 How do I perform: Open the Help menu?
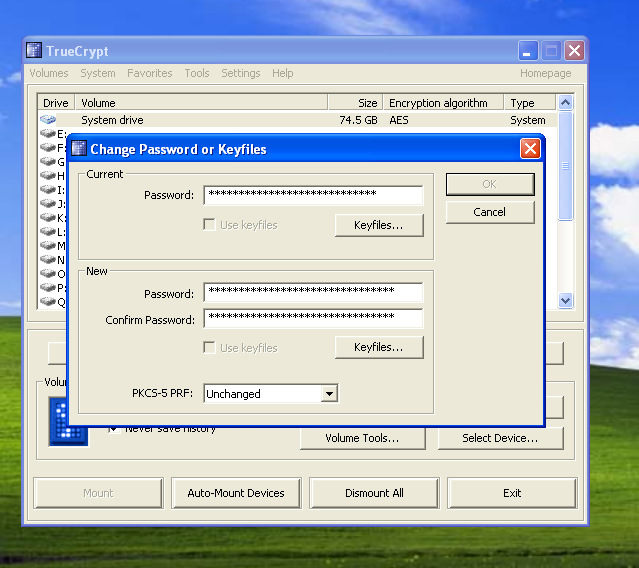pos(283,73)
